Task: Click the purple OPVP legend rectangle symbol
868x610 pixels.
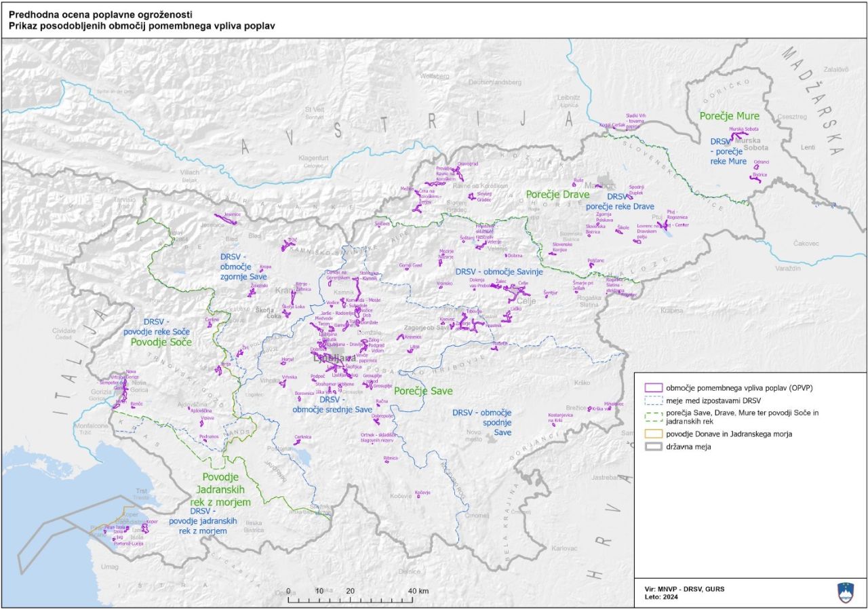Action: pyautogui.click(x=653, y=387)
